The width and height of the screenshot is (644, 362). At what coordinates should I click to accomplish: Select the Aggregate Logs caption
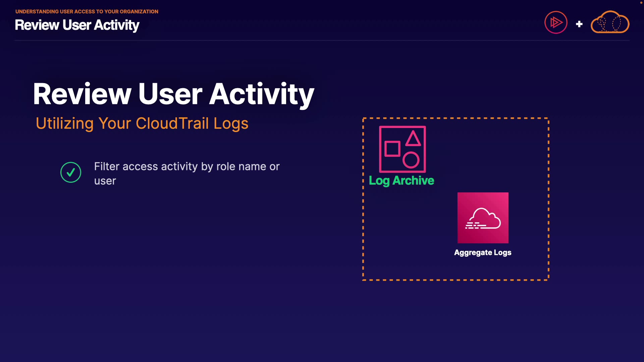(x=482, y=252)
